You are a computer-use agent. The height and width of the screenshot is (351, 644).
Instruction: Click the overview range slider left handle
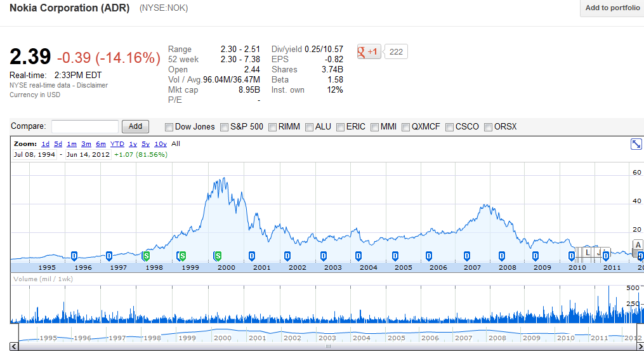19,333
